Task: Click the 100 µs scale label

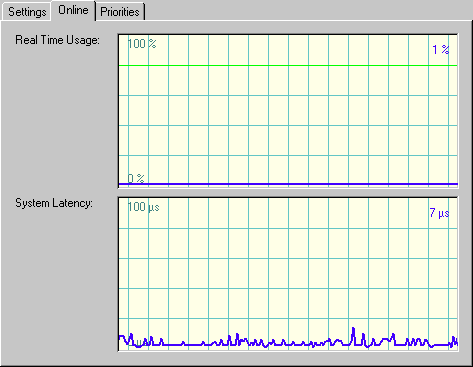Action: click(144, 207)
